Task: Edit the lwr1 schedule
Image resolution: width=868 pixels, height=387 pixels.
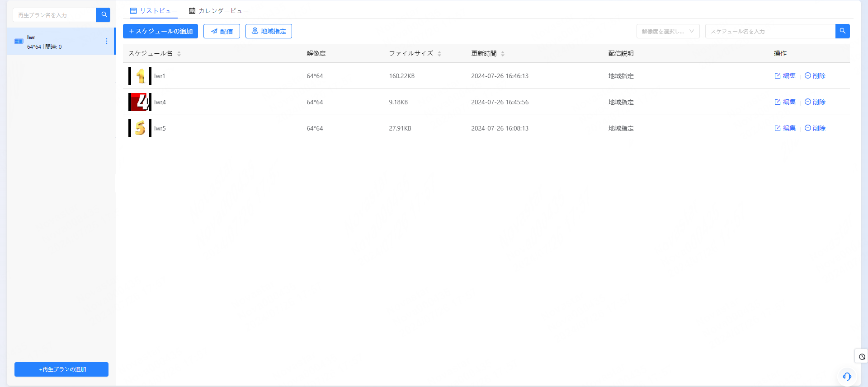Action: [785, 76]
